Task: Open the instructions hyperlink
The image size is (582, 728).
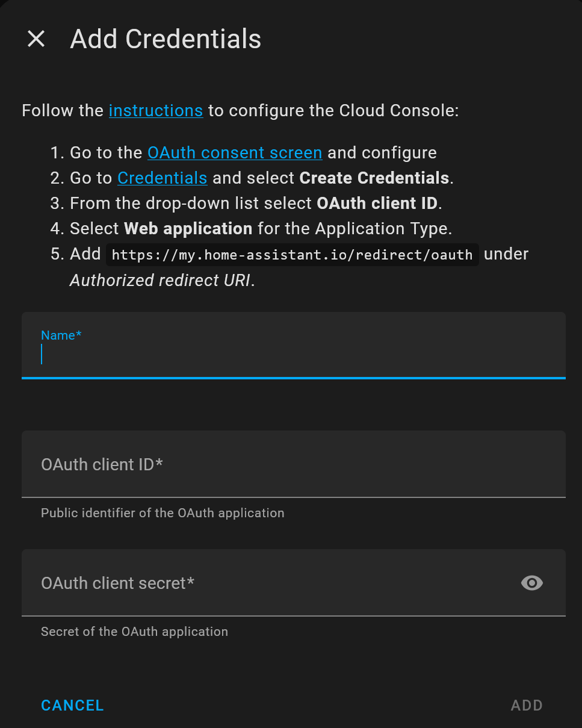Action: [156, 111]
